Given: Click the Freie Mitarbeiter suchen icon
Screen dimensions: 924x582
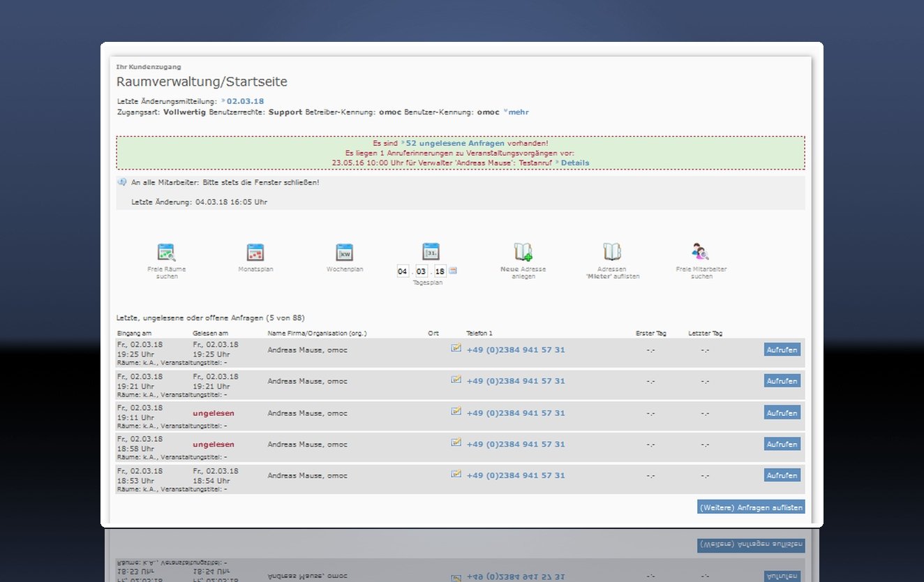Looking at the screenshot, I should point(701,252).
